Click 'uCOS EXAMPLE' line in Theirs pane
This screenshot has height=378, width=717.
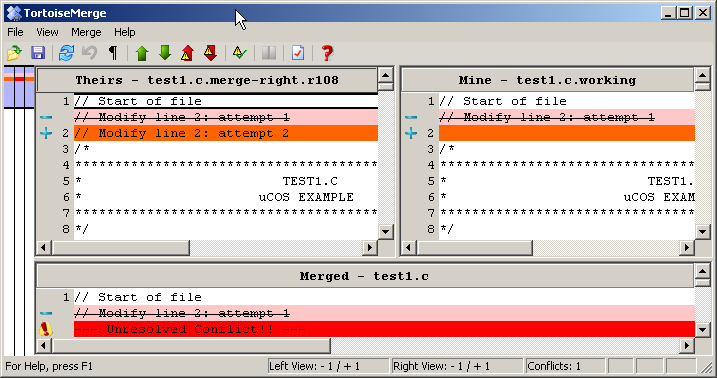226,197
